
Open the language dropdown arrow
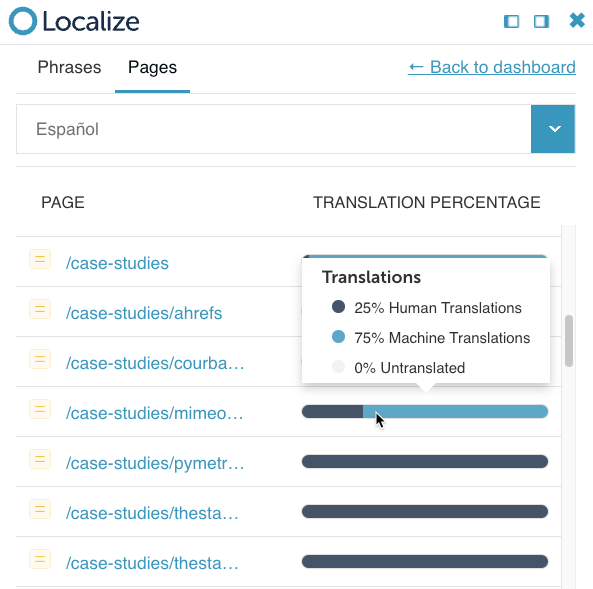point(553,129)
